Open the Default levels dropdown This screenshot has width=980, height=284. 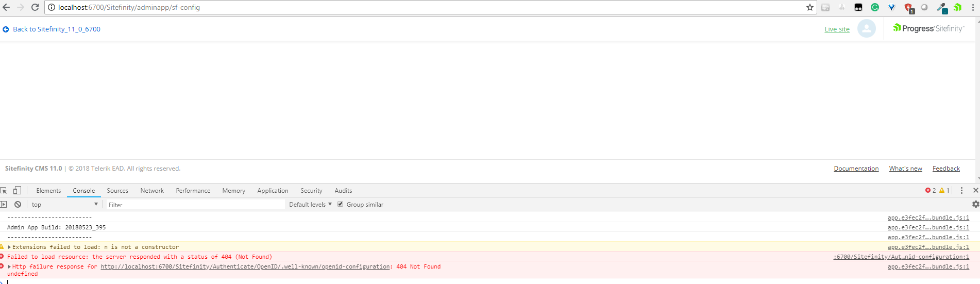point(310,205)
